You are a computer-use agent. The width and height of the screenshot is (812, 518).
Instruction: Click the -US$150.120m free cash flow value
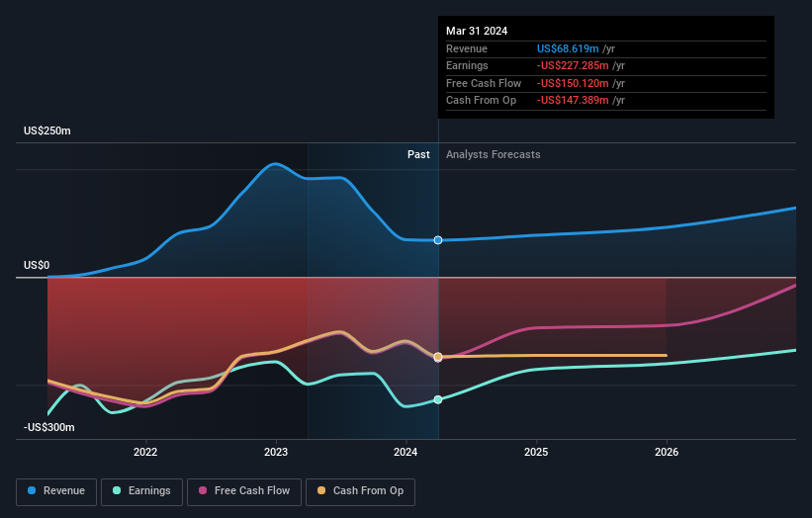tap(573, 83)
